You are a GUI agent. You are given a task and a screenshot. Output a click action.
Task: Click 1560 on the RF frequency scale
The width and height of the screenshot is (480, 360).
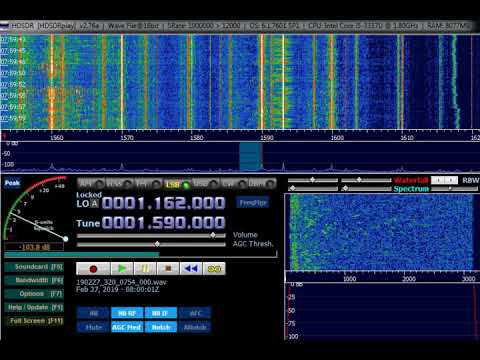click(56, 138)
